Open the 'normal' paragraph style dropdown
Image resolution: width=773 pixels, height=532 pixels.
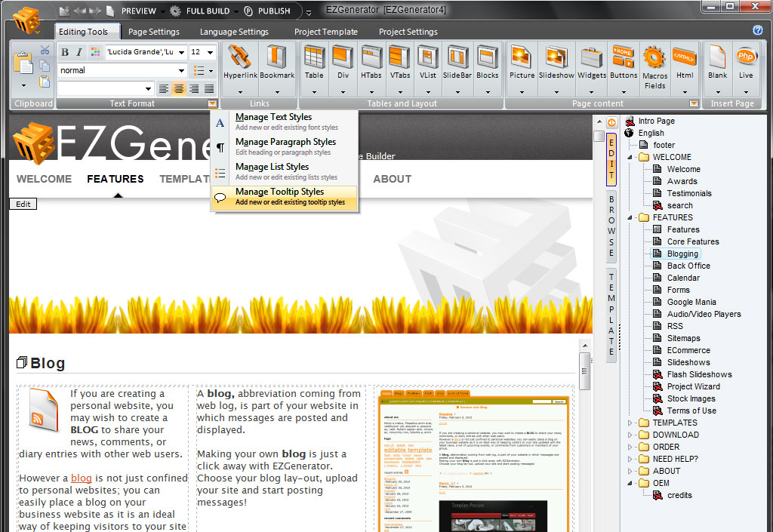181,71
